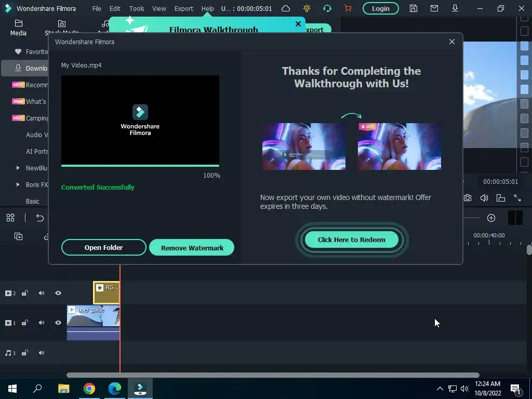Launch Google Chrome from taskbar
Screen dimensions: 532x399
click(x=89, y=389)
